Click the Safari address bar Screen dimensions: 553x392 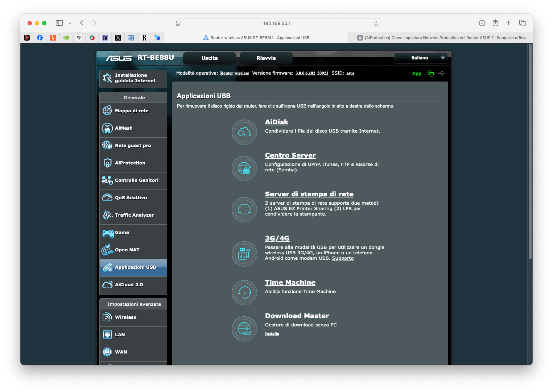(x=277, y=23)
